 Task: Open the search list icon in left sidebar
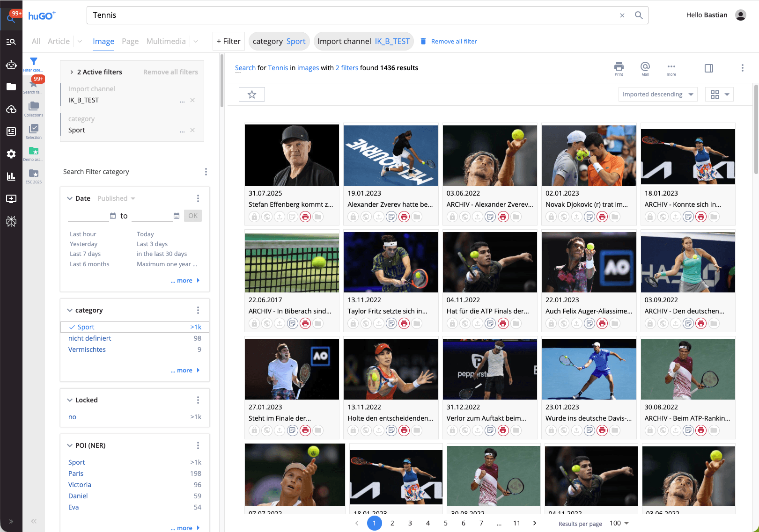pos(11,42)
